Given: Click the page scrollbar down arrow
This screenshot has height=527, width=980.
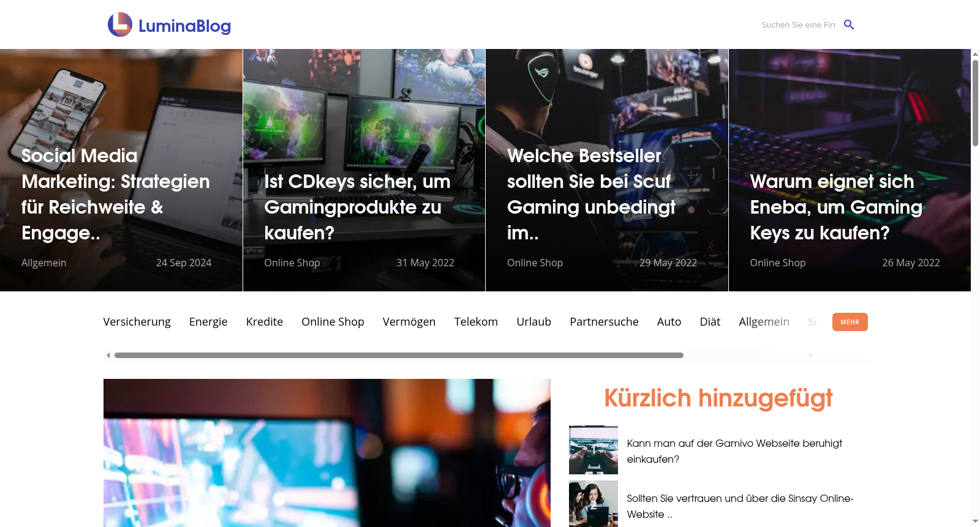Looking at the screenshot, I should (975, 521).
